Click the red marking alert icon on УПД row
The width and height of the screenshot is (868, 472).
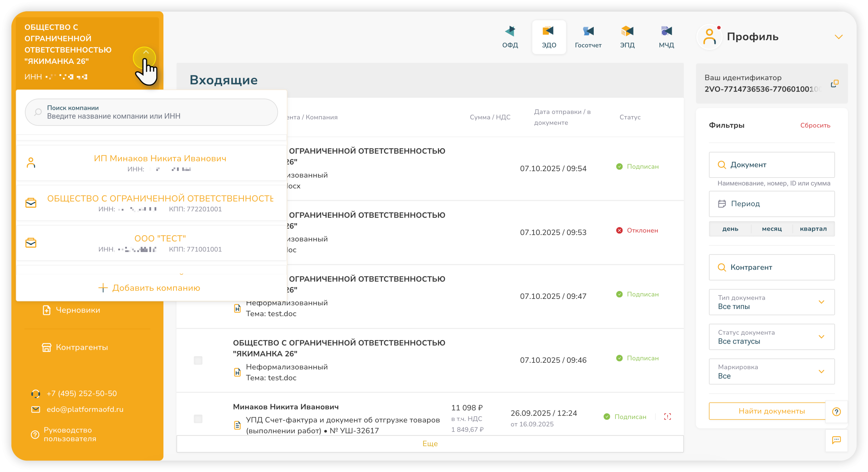pos(667,417)
